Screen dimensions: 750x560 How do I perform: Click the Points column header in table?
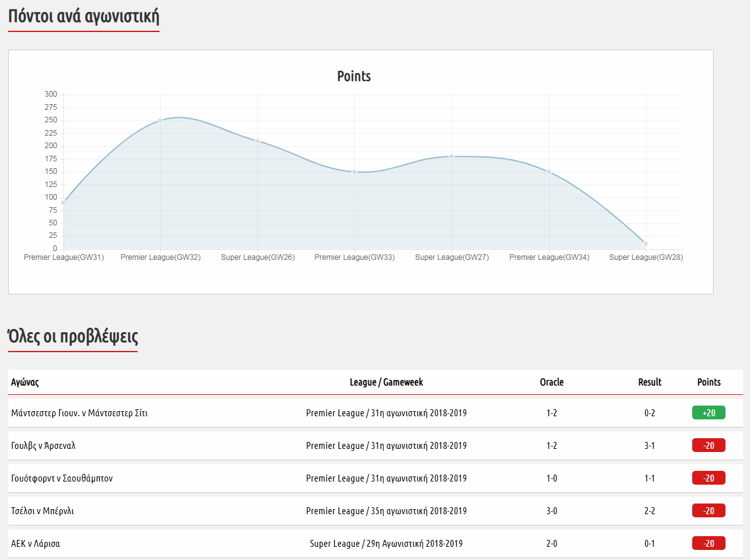(709, 382)
